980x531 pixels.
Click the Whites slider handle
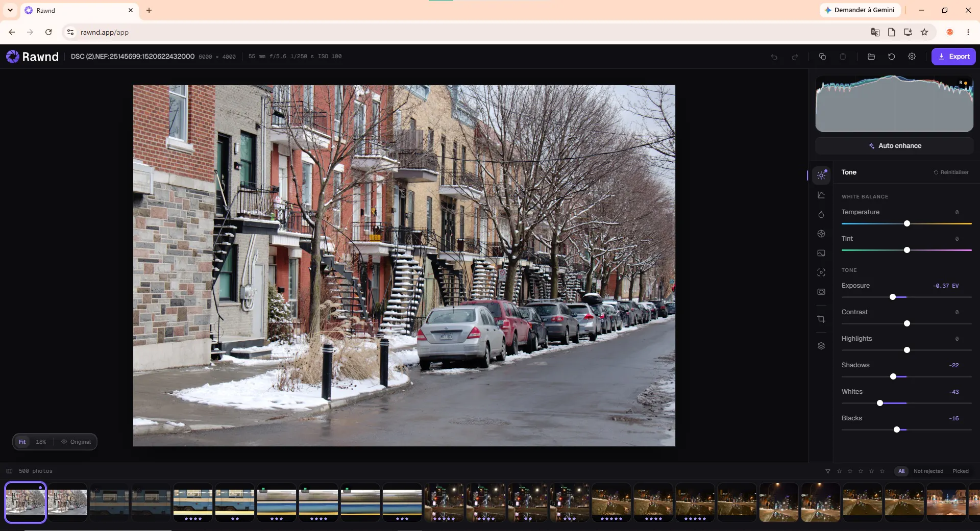pyautogui.click(x=880, y=403)
